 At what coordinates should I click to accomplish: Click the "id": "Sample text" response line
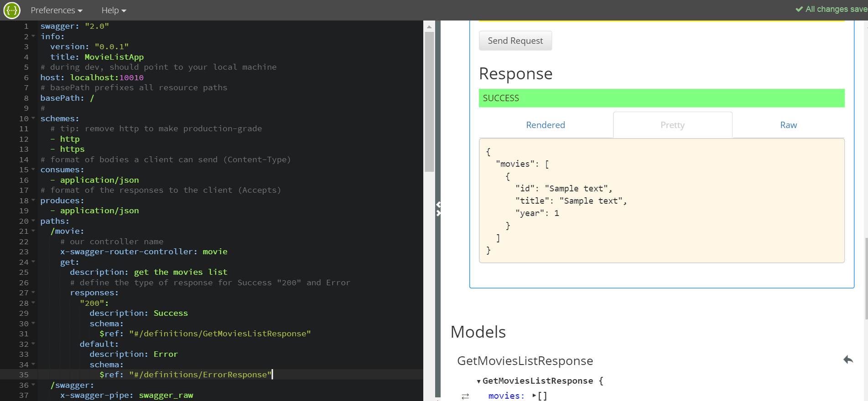(x=564, y=189)
